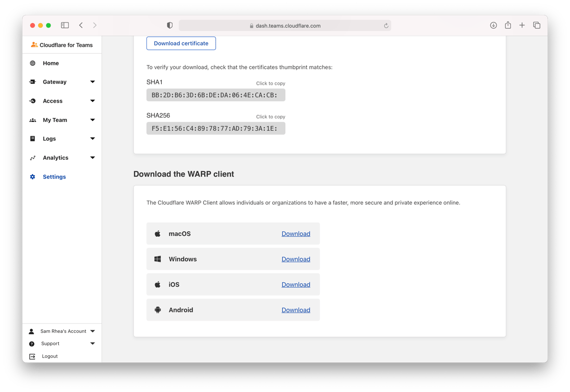Image resolution: width=570 pixels, height=392 pixels.
Task: Select Logs in the sidebar
Action: click(49, 138)
